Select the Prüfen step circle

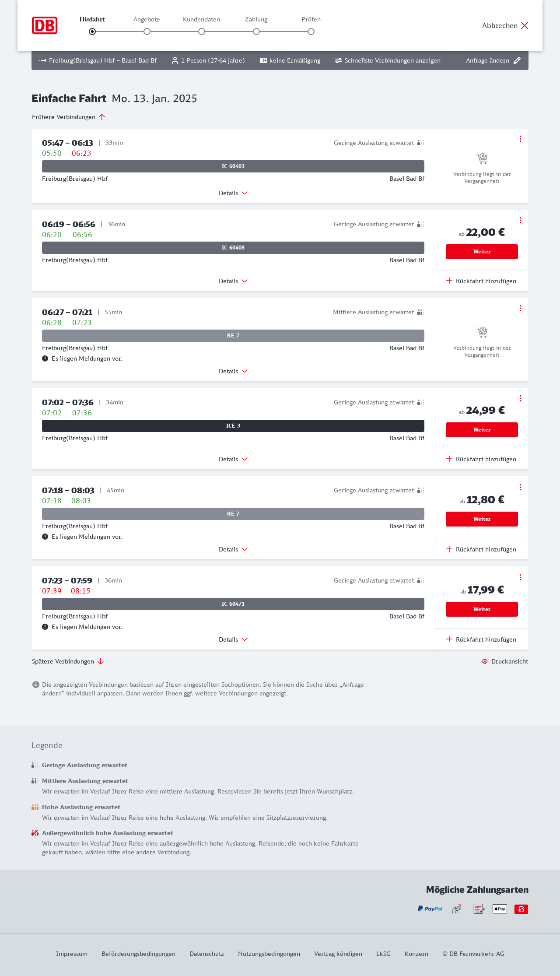pos(311,32)
